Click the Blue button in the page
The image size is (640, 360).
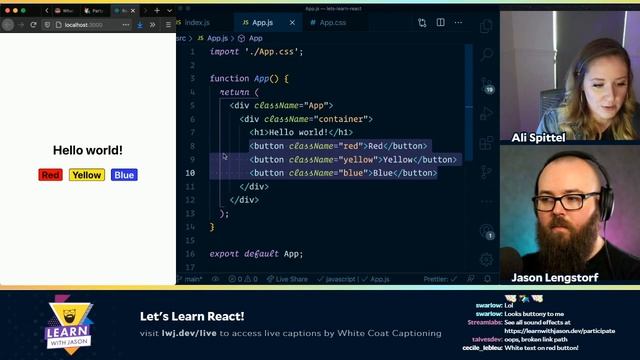(x=124, y=175)
